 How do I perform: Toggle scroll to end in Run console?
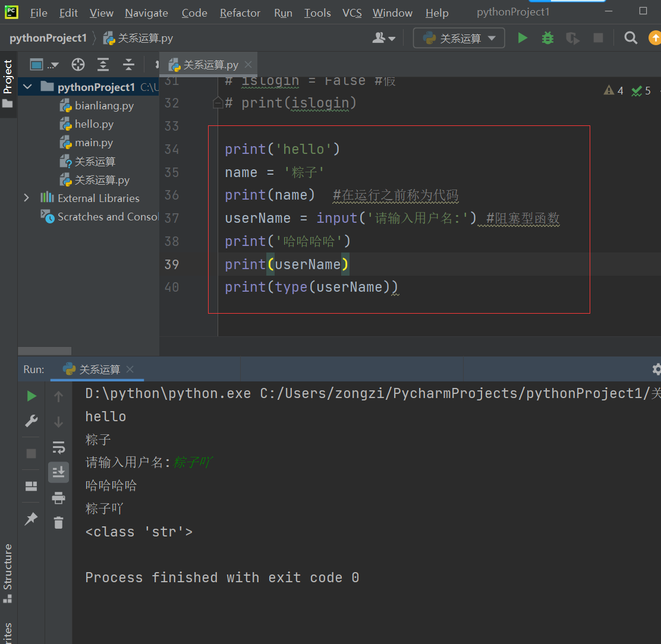pos(58,472)
